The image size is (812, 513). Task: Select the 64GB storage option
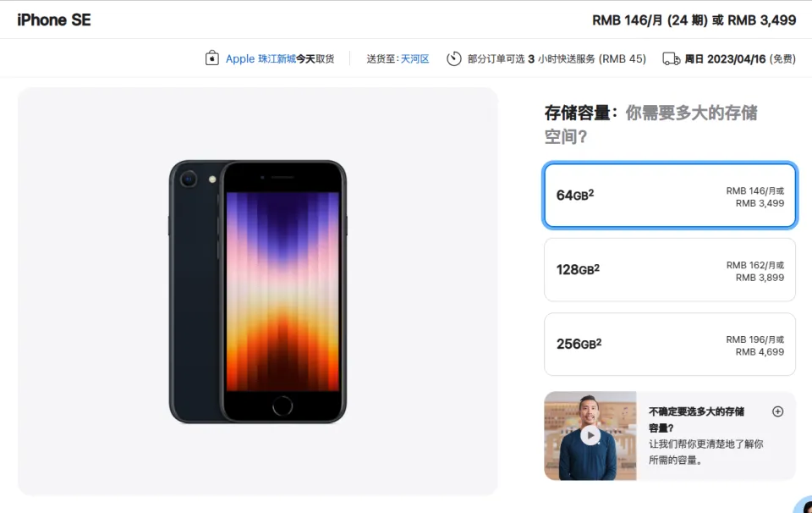670,196
